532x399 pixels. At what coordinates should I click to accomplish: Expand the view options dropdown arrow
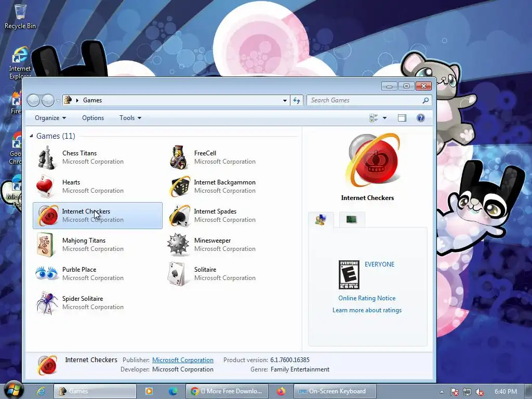tap(384, 118)
